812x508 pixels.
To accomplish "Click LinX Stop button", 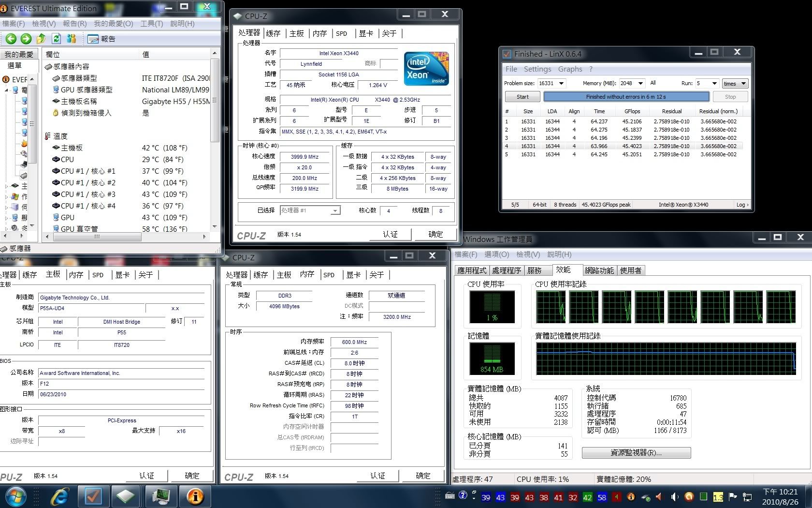I will [x=730, y=97].
